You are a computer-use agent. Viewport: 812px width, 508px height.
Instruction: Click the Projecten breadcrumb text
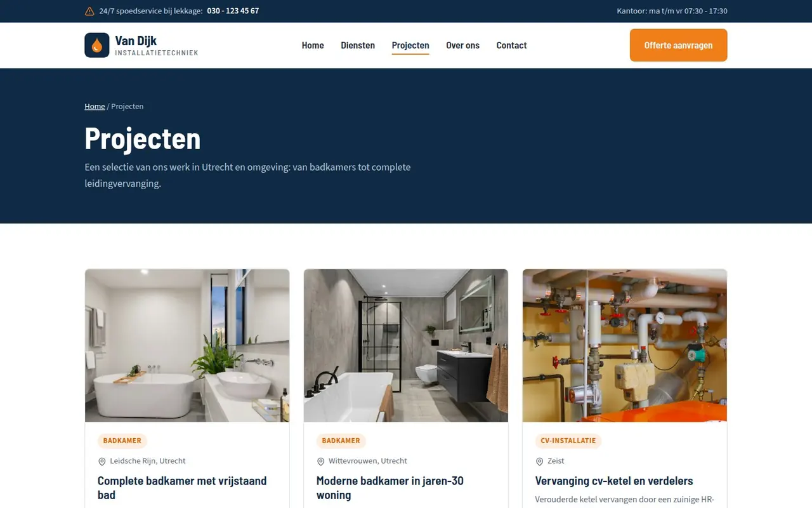click(128, 106)
